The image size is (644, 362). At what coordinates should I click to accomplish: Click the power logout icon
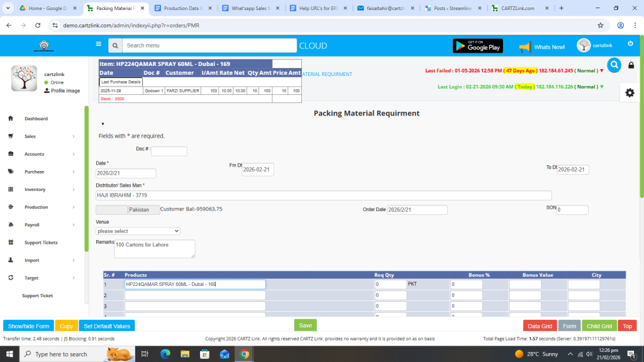pos(630,43)
